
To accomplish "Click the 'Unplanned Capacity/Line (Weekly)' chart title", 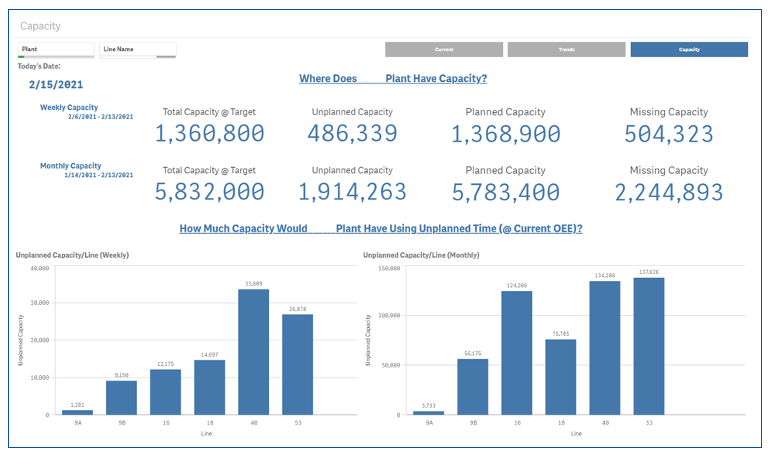I will pos(72,255).
